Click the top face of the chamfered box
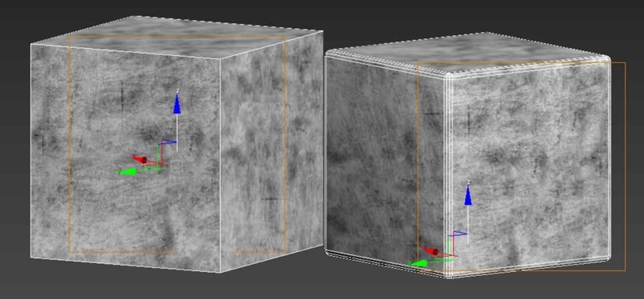Viewport: 644px width, 299px height. pos(468,52)
